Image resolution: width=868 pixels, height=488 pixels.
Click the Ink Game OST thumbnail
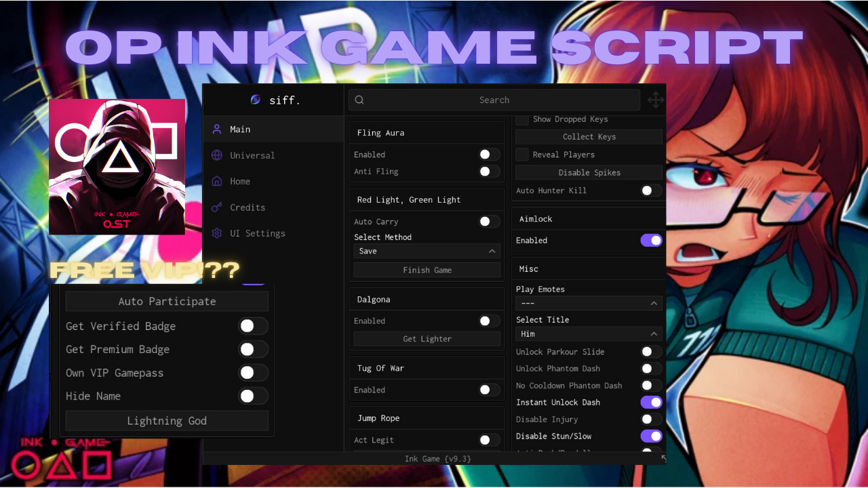coord(117,167)
